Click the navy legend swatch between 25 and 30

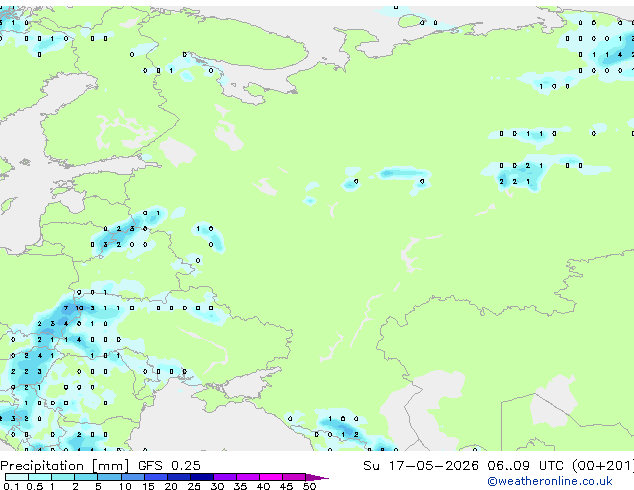pyautogui.click(x=202, y=477)
